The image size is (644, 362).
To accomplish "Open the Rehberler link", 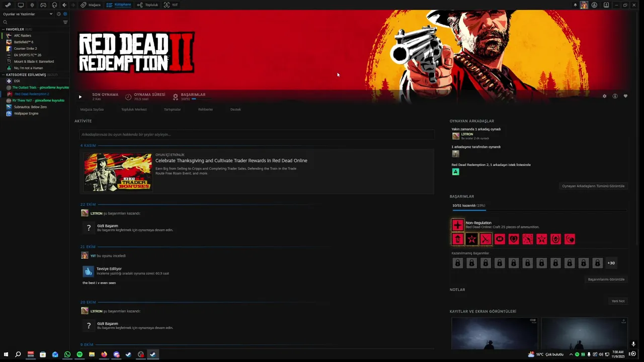I will 205,109.
